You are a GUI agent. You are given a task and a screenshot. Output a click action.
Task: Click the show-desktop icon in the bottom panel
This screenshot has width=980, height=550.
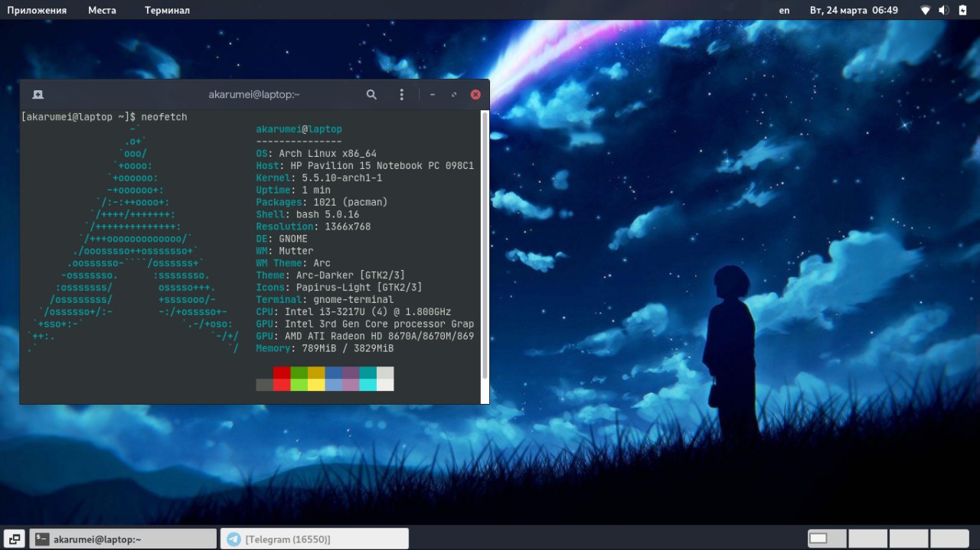pos(15,539)
